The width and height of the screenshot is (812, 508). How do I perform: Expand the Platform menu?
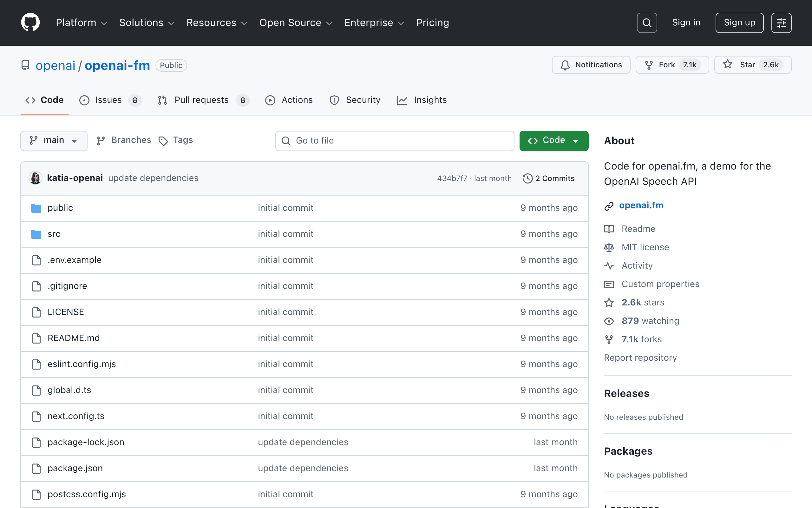pyautogui.click(x=82, y=23)
